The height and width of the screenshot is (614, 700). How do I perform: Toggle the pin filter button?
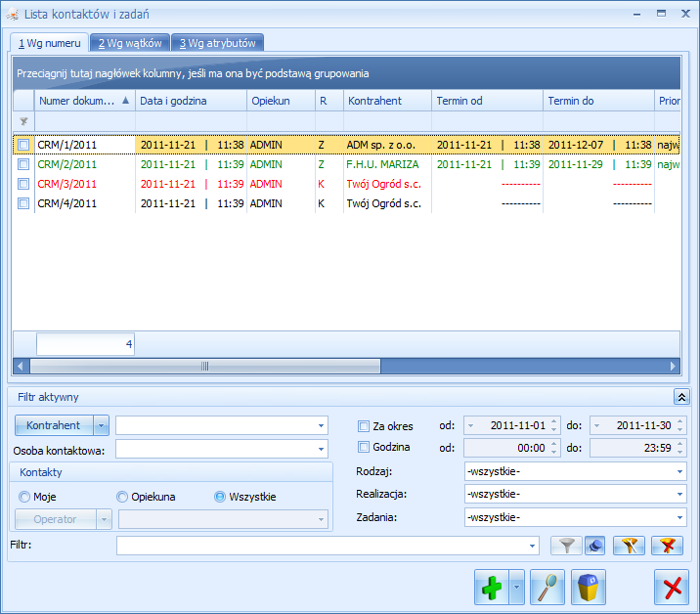point(595,546)
